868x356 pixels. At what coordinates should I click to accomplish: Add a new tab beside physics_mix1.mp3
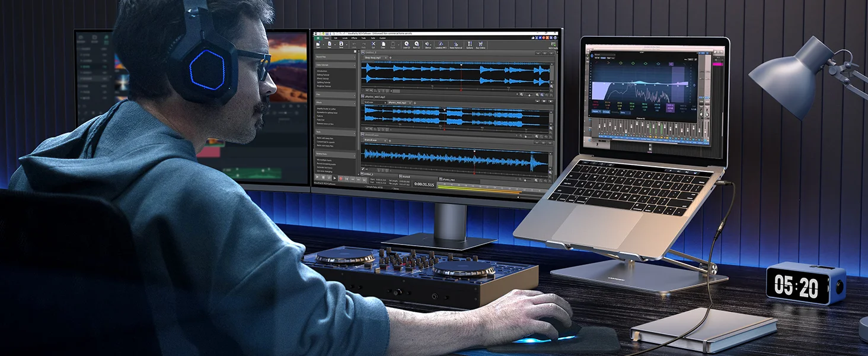(415, 103)
